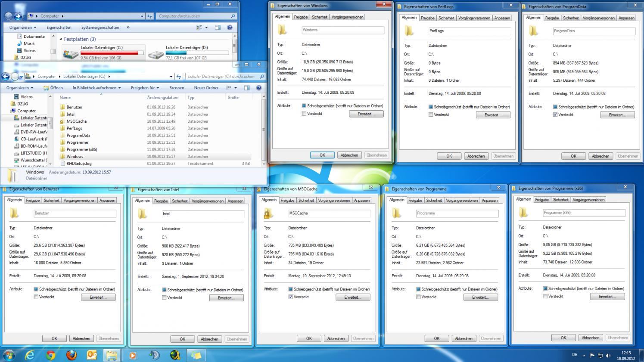644x362 pixels.
Task: Open Outlook from the taskbar
Action: pos(92,355)
